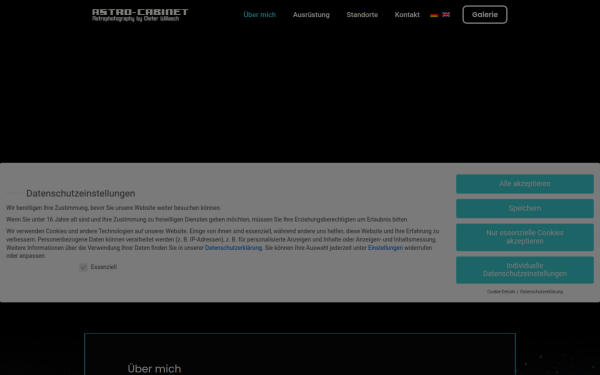The width and height of the screenshot is (600, 375).
Task: Open the Datenschutzerklärung link in the paragraph
Action: [x=233, y=248]
